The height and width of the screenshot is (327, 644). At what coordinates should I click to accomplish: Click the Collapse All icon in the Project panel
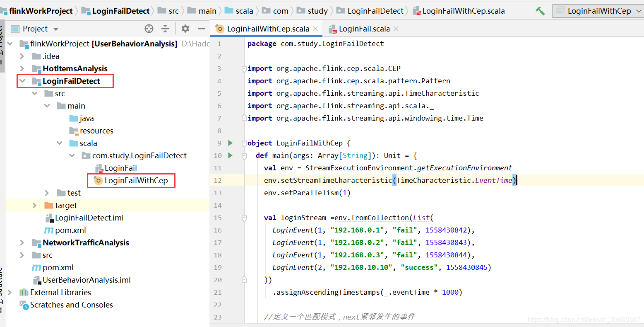pos(165,29)
